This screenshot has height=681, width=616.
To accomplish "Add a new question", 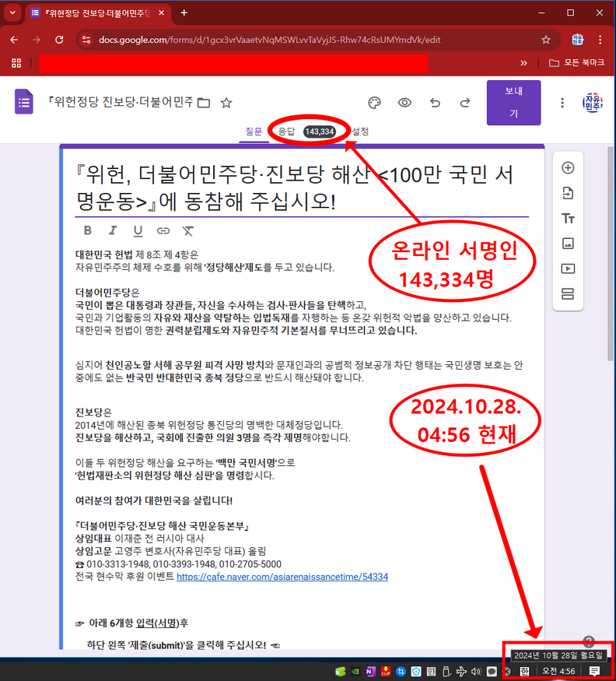I will pos(568,167).
